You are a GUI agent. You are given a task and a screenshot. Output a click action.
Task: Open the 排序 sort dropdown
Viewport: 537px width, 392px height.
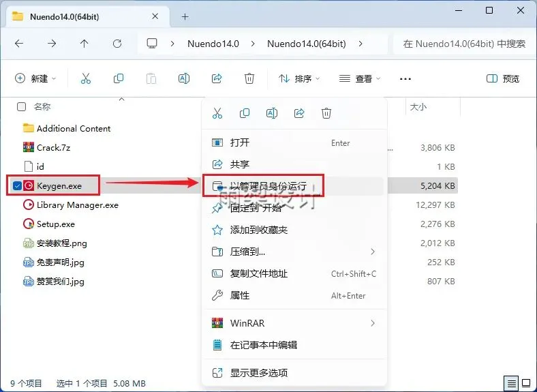[x=299, y=78]
